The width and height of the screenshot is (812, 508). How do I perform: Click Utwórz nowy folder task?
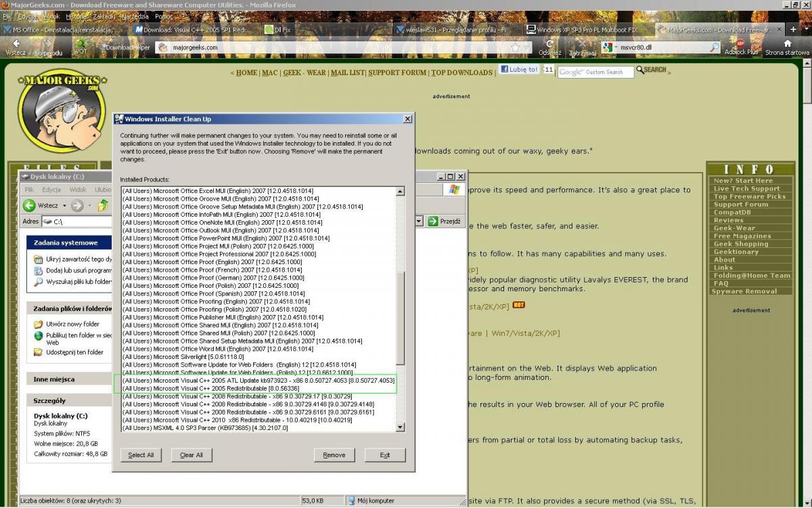click(x=67, y=324)
